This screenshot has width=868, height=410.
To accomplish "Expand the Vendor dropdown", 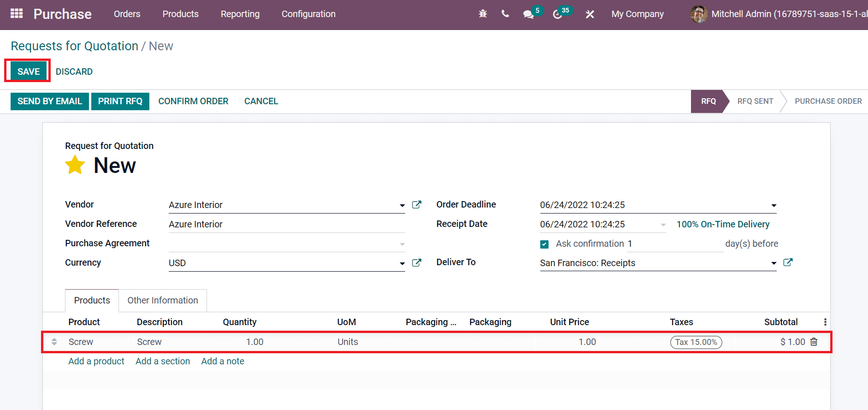I will tap(402, 205).
